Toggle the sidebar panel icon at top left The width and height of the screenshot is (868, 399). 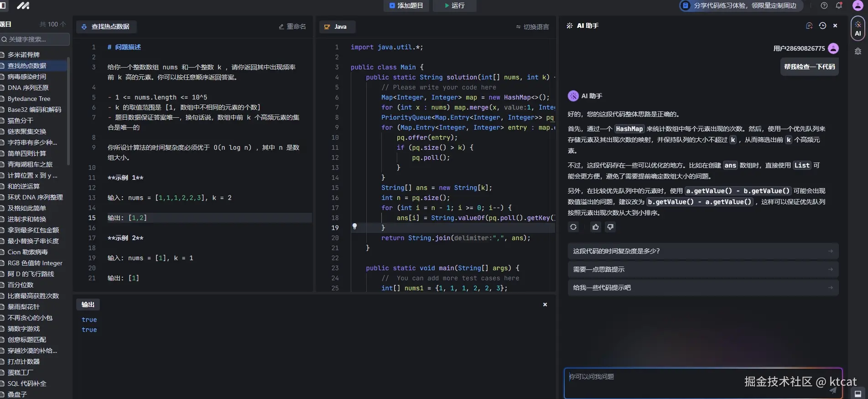click(3, 5)
